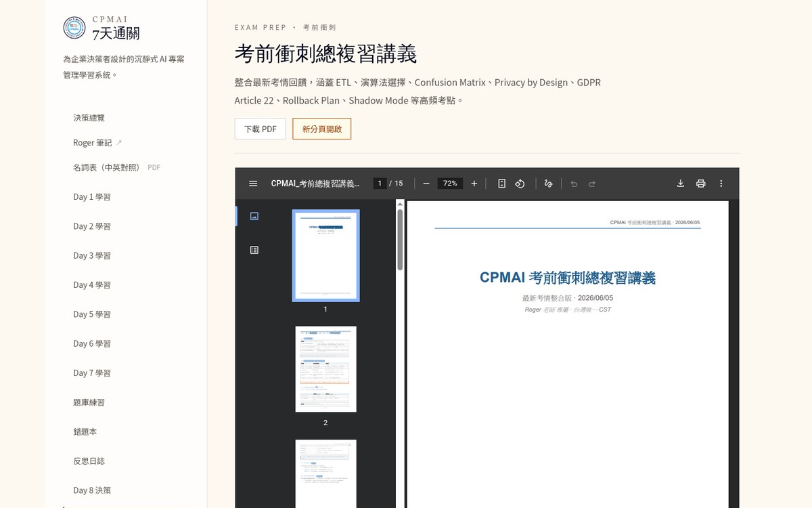Click the zoom out minus icon
This screenshot has width=812, height=508.
(x=426, y=184)
